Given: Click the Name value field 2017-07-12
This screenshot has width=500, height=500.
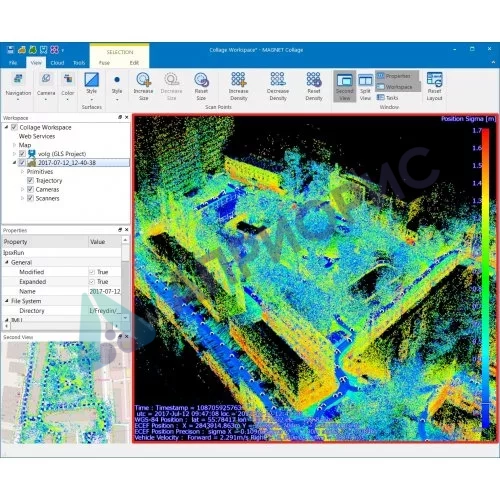Looking at the screenshot, I should [105, 291].
